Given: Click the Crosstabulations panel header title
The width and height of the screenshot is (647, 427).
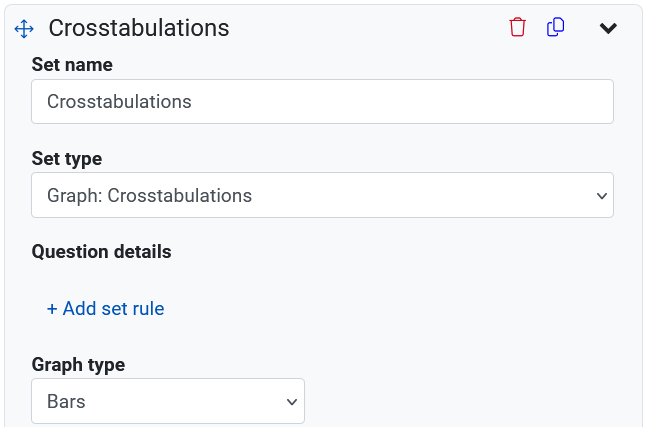Looking at the screenshot, I should (139, 28).
